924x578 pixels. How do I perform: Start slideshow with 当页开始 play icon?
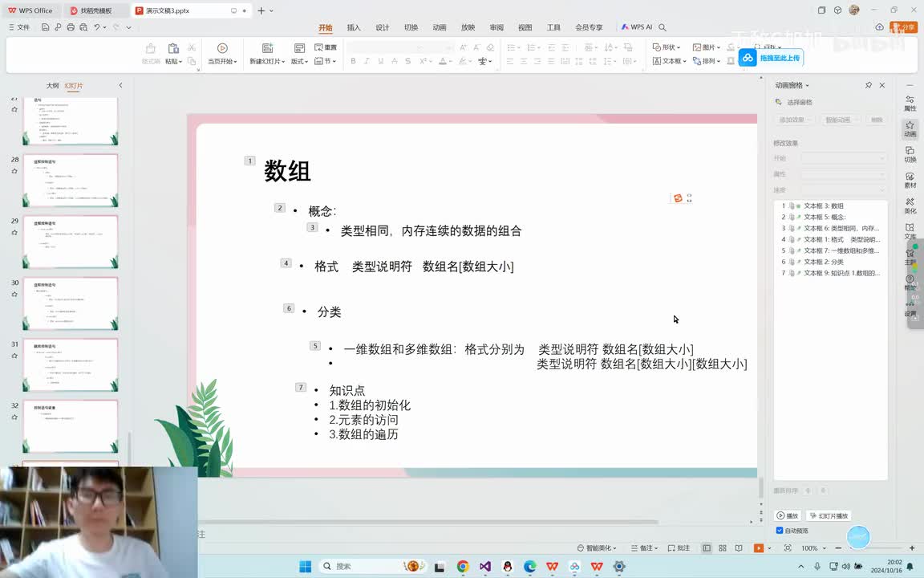click(x=222, y=48)
